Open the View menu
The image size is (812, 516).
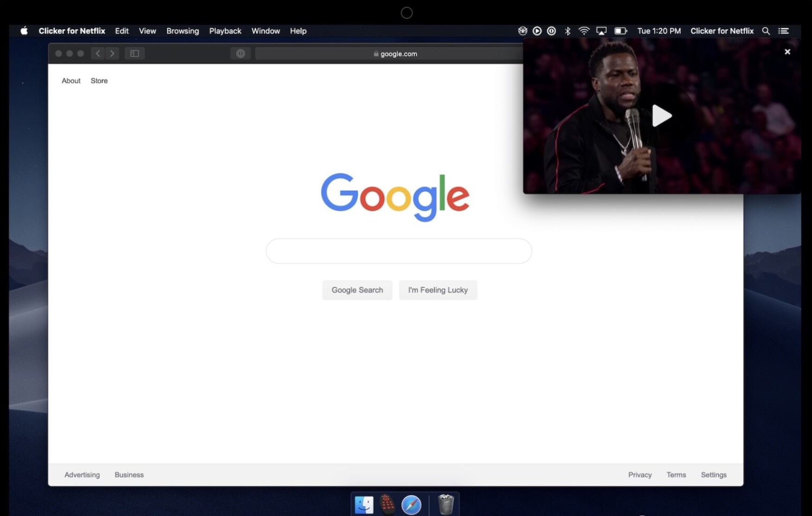pyautogui.click(x=147, y=31)
